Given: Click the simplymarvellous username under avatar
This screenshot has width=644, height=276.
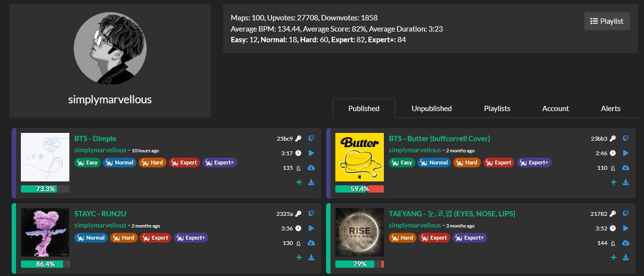Looking at the screenshot, I should click(x=110, y=100).
